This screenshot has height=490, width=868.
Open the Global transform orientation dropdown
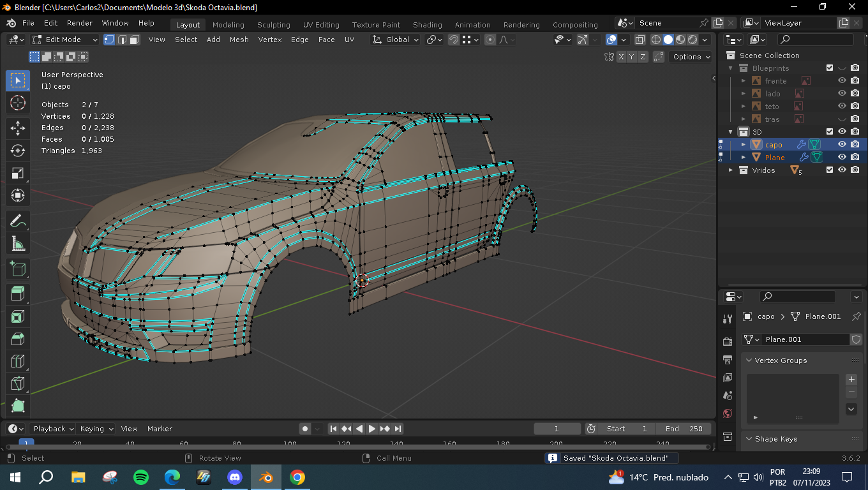(396, 40)
